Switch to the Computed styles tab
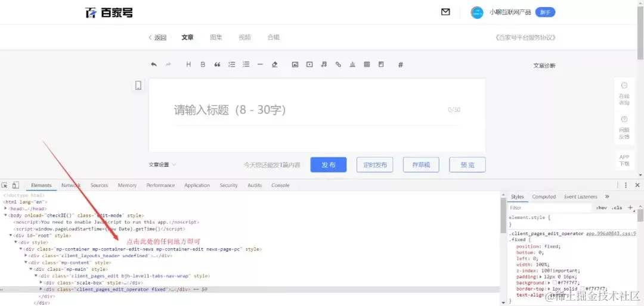 544,197
